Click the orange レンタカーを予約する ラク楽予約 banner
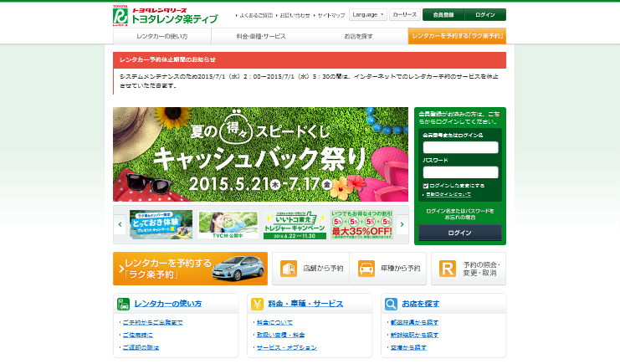The height and width of the screenshot is (364, 620). (x=190, y=269)
